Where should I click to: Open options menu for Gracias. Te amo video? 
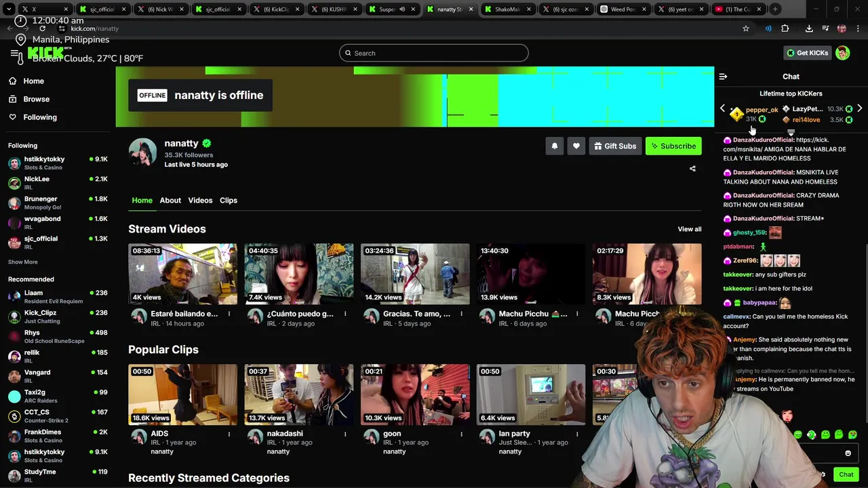tap(461, 314)
